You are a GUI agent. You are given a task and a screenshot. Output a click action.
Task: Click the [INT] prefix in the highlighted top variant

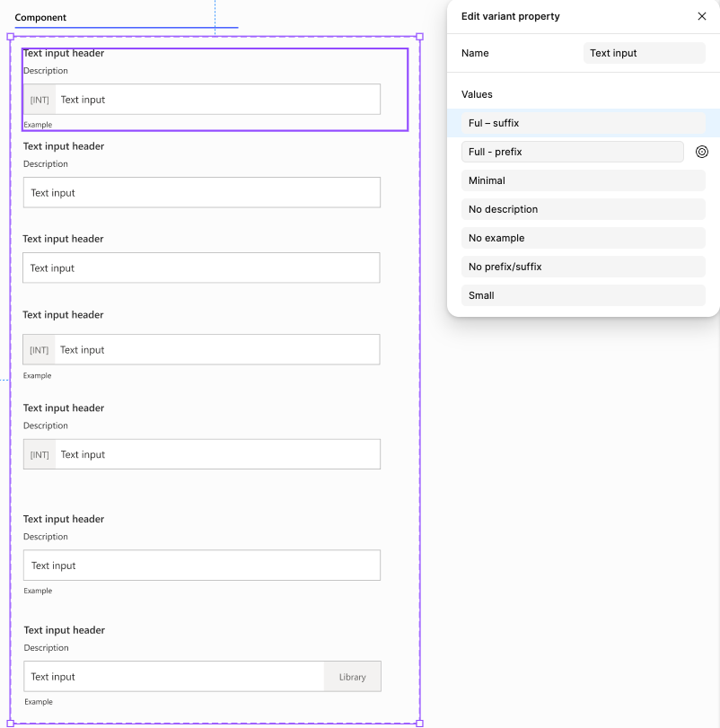(40, 100)
